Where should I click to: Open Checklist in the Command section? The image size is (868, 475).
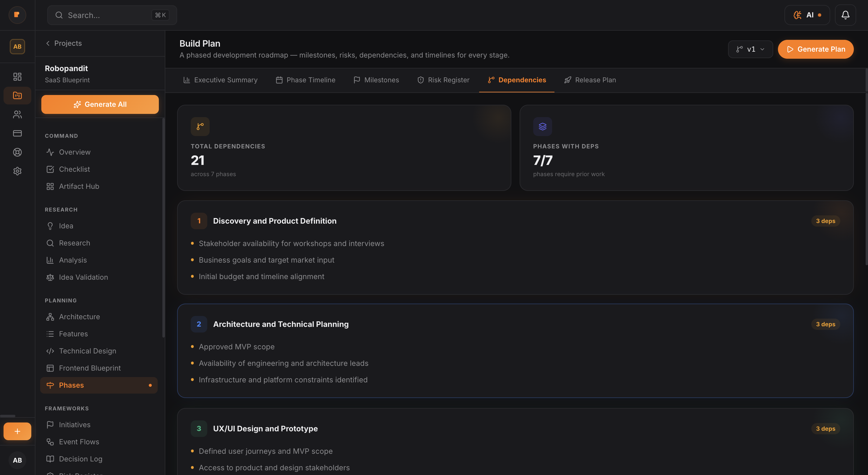74,169
